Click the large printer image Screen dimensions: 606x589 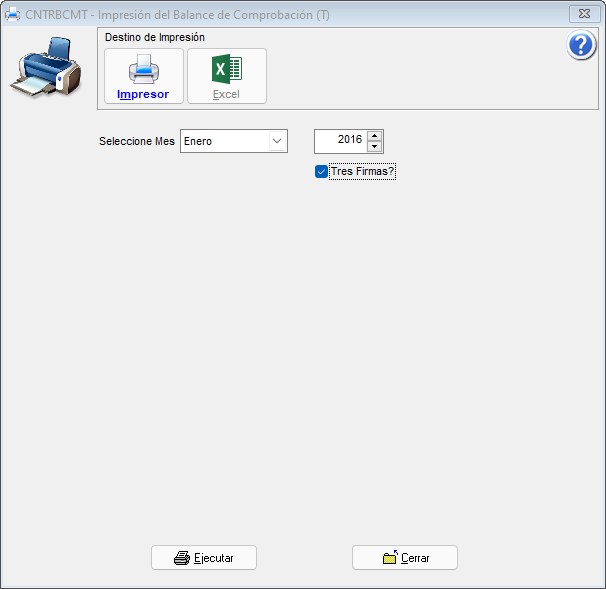(47, 66)
